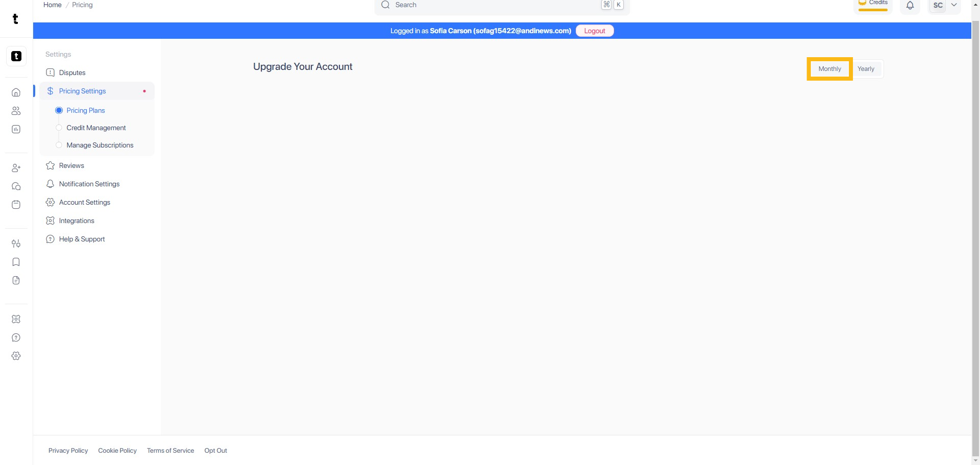Screen dimensions: 980x465
Task: Open the Privacy Policy link
Action: click(68, 450)
